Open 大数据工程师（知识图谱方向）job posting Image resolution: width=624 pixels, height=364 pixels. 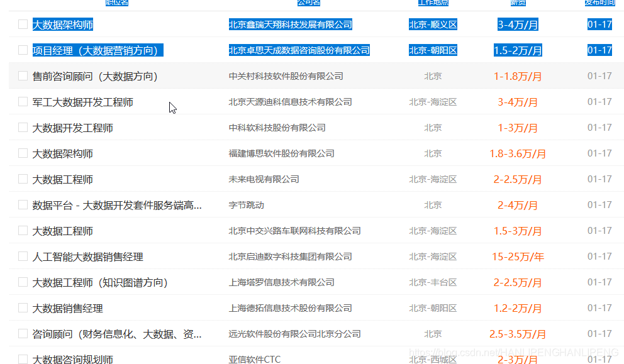tap(100, 282)
